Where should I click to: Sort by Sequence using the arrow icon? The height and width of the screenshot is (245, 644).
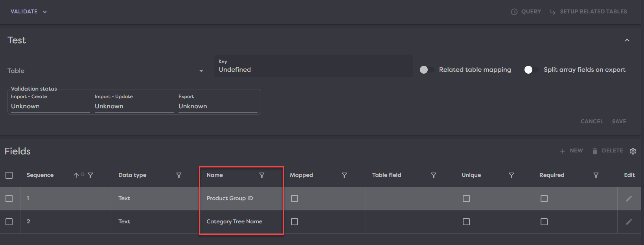(76, 175)
